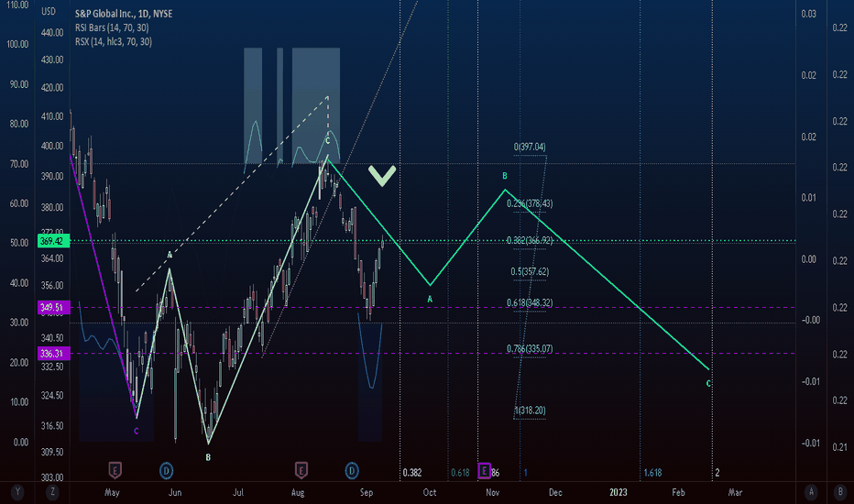Open the earnings E marker near May

point(115,470)
